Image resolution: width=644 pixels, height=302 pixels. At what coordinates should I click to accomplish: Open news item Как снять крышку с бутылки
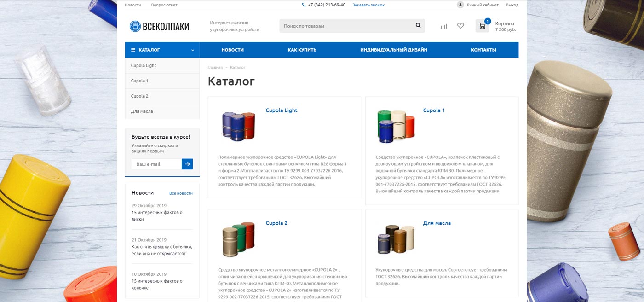pos(162,250)
